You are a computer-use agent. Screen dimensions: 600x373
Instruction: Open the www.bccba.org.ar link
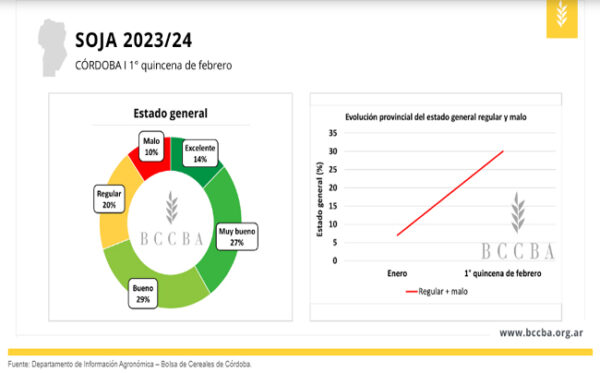click(x=541, y=333)
